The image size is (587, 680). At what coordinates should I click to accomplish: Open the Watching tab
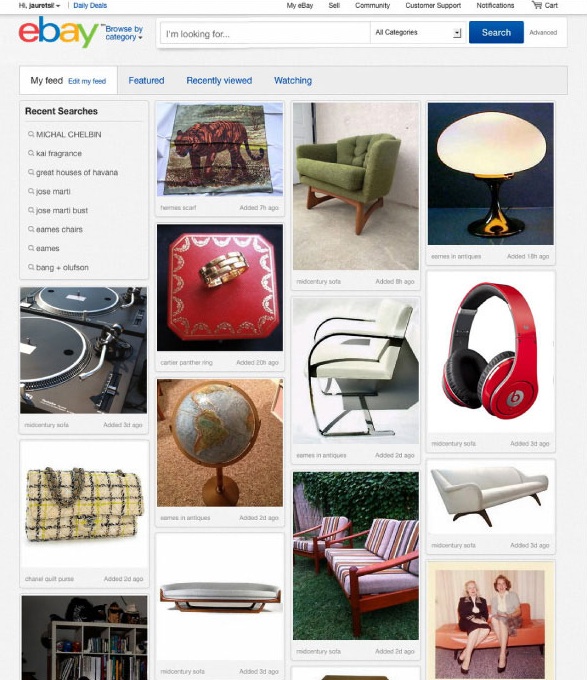click(293, 81)
